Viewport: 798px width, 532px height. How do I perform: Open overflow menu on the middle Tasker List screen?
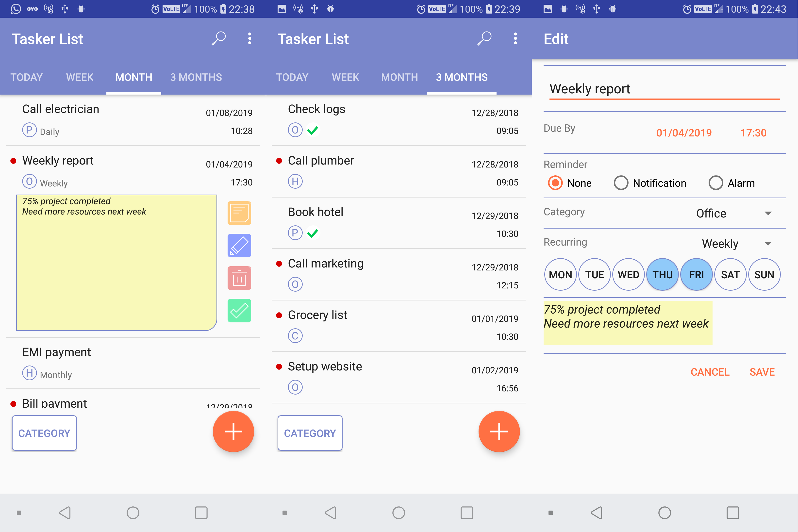pos(515,38)
